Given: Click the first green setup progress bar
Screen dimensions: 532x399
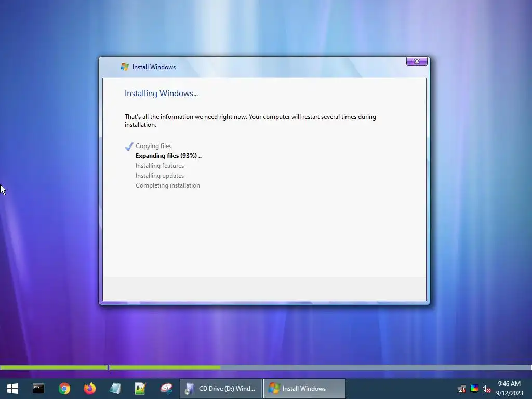Looking at the screenshot, I should pyautogui.click(x=54, y=367).
